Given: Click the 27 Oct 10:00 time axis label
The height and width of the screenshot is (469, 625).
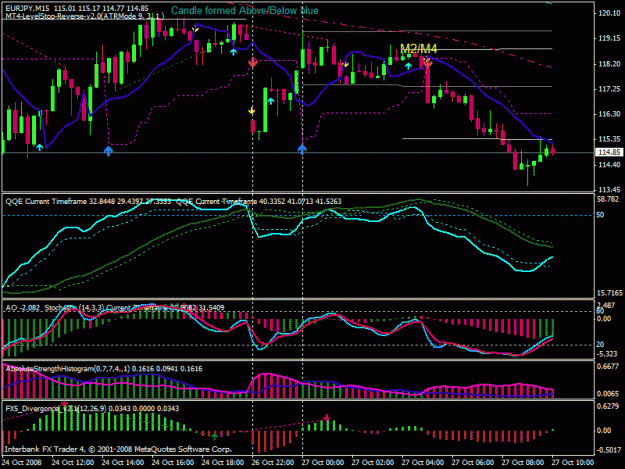Looking at the screenshot, I should pyautogui.click(x=573, y=462).
